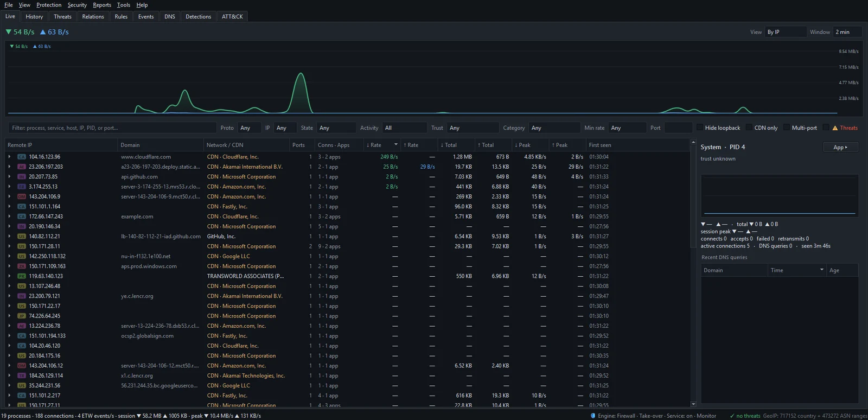Screen dimensions: 868x420
Task: Click the JP country badge for 74.226.64.245
Action: [x=22, y=316]
